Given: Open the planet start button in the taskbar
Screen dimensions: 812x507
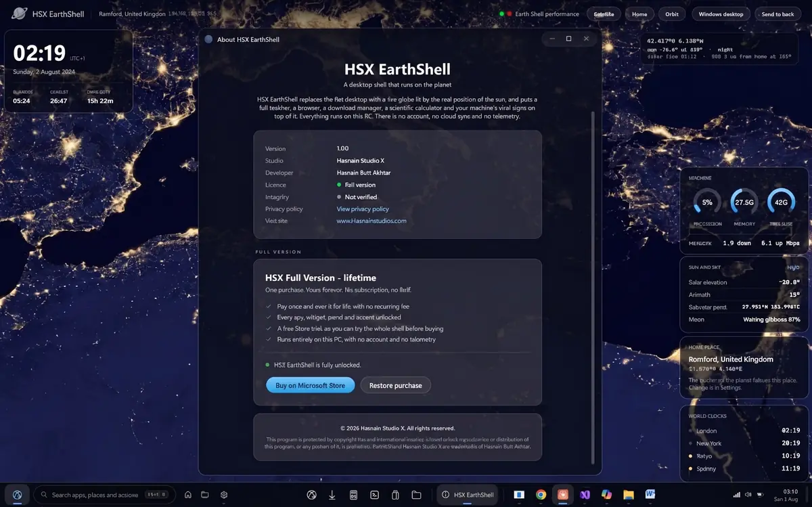Looking at the screenshot, I should pyautogui.click(x=17, y=494).
